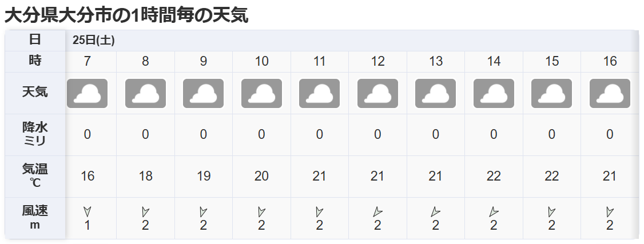
Task: Click the 16 degree temperature at 7 o'clock
Action: click(88, 176)
